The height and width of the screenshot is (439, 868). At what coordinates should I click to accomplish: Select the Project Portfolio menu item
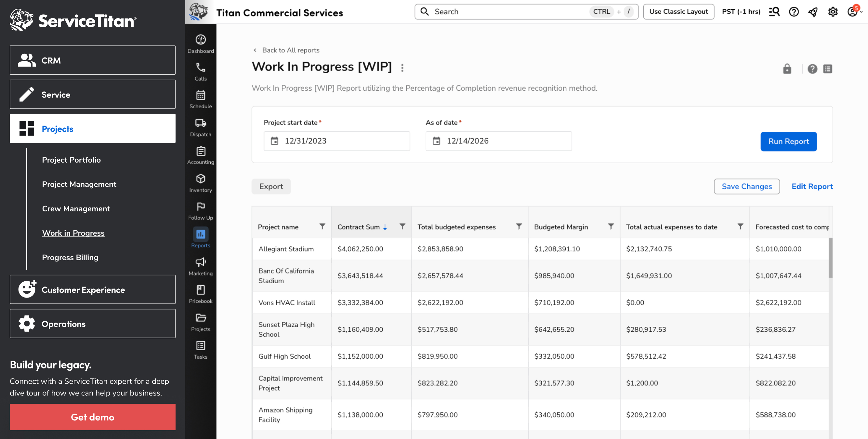click(71, 160)
